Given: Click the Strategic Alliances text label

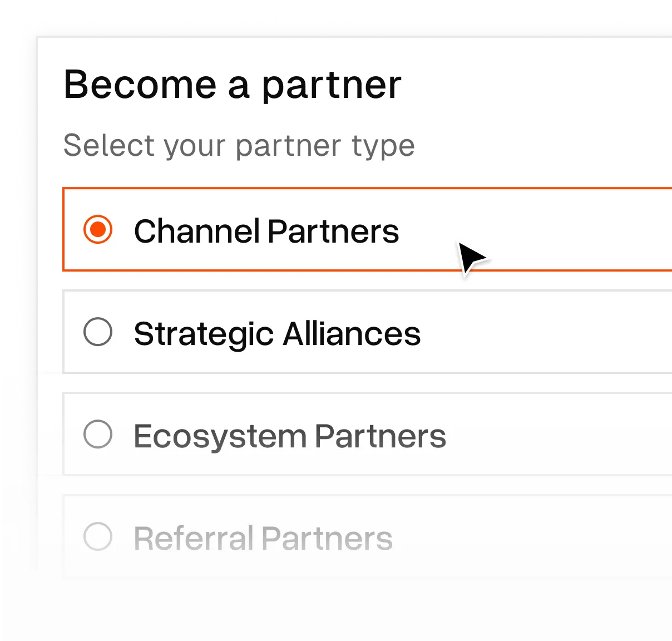Looking at the screenshot, I should pyautogui.click(x=276, y=333).
